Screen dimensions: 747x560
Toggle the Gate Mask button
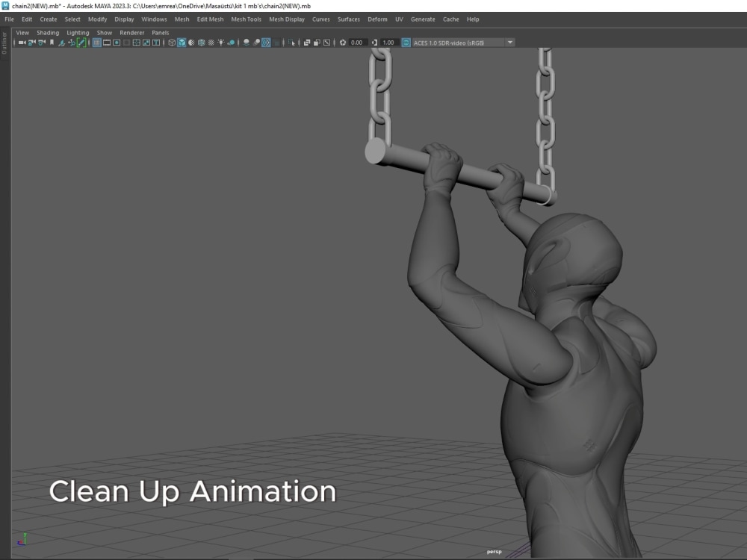(127, 43)
